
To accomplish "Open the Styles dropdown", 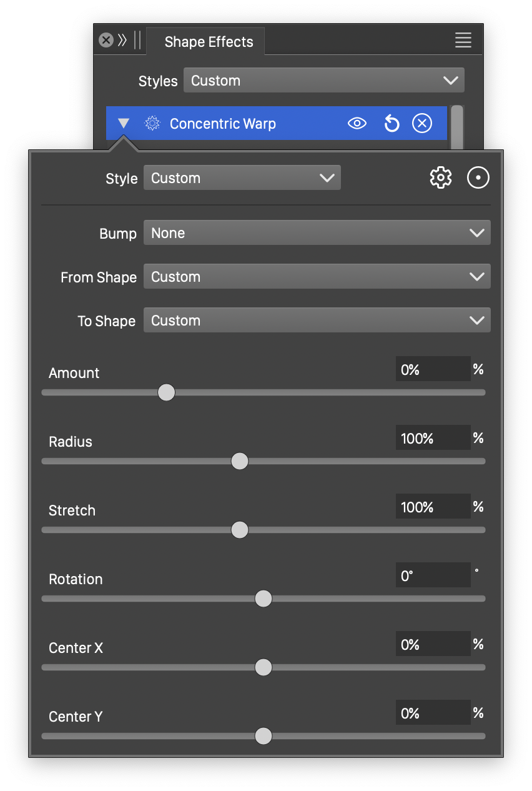I will coord(323,81).
